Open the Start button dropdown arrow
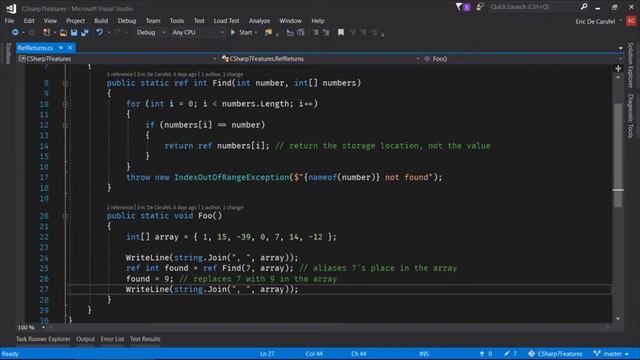Image resolution: width=640 pixels, height=360 pixels. tap(256, 33)
